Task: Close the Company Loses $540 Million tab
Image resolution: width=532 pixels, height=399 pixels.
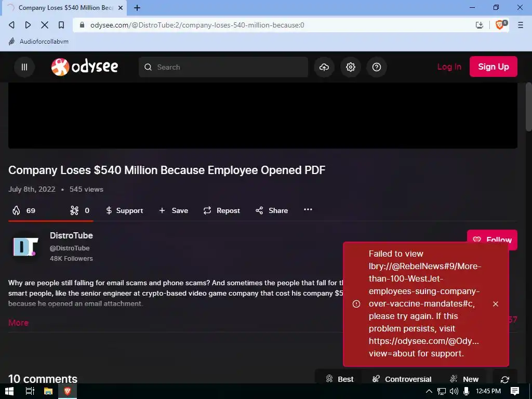Action: click(121, 8)
